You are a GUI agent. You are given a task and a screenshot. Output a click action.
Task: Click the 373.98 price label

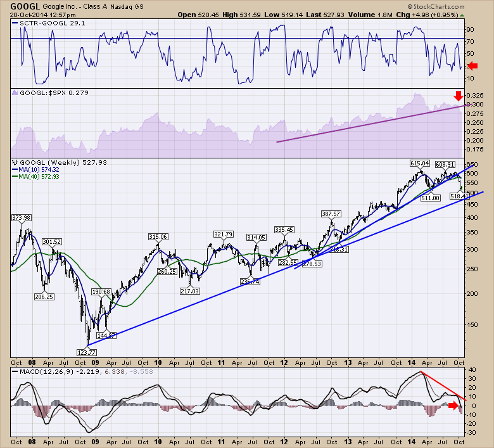22,217
